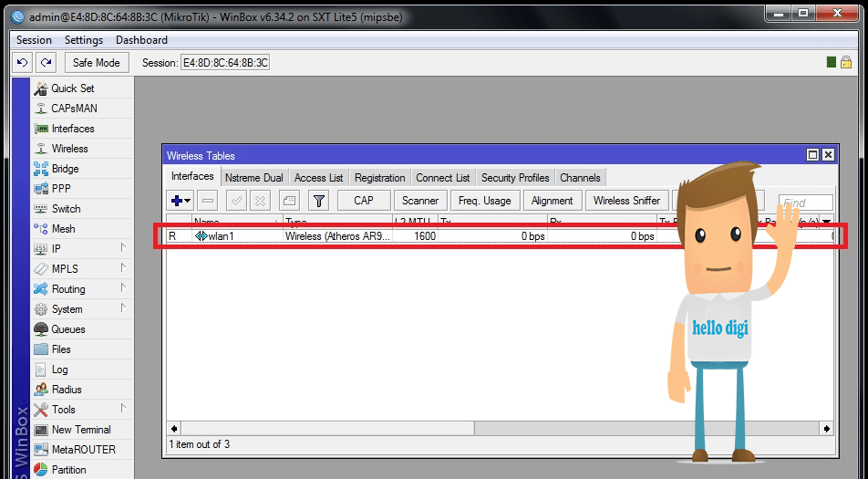868x479 pixels.
Task: Switch to the Connect List tab
Action: [x=443, y=178]
